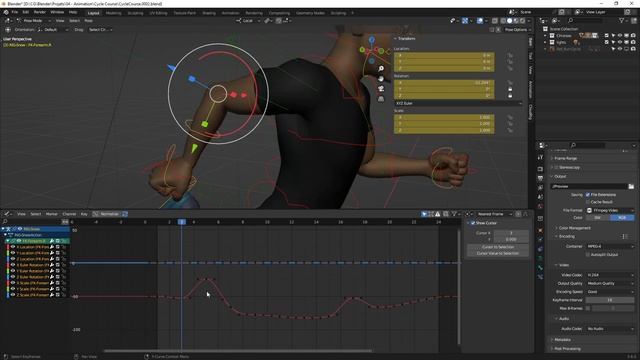640x360 pixels.
Task: Hide the Y Euler Rotation channel eye
Action: click(13, 271)
